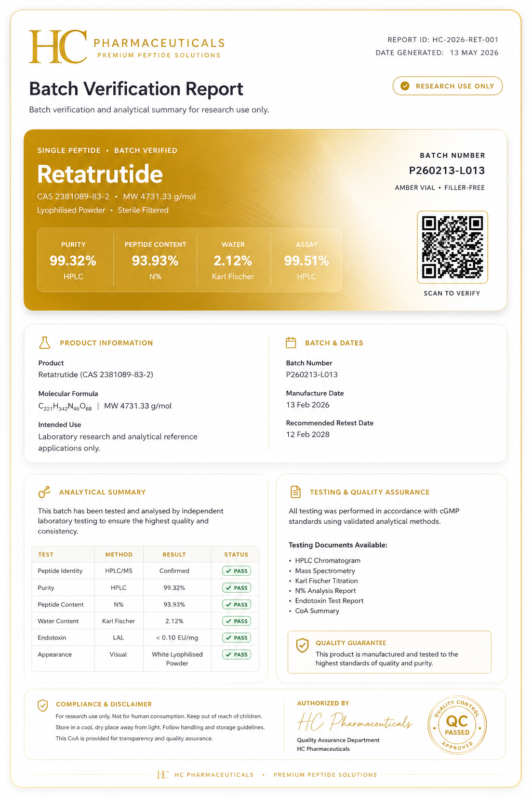This screenshot has width=532, height=798.
Task: Click the < 0.10 EU/mg result cell
Action: 177,637
